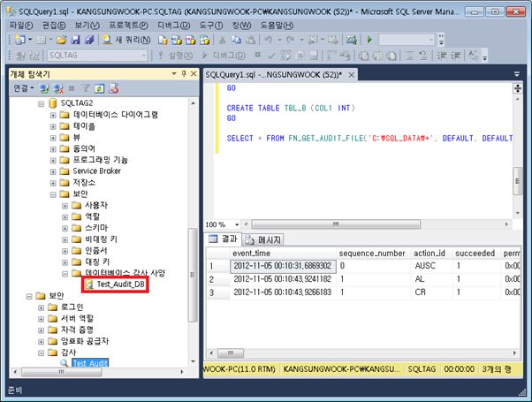Open the 도구(T) menu
The height and width of the screenshot is (402, 532).
point(210,26)
